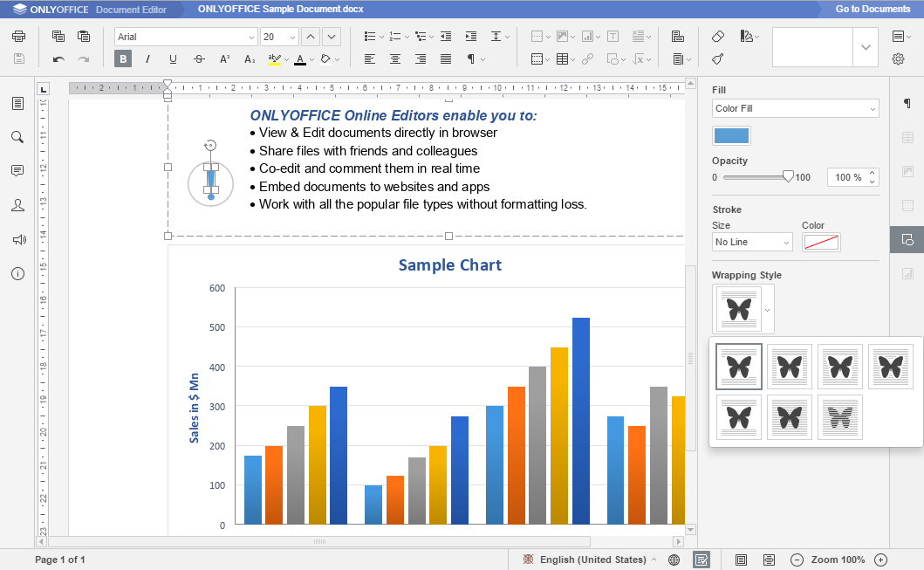This screenshot has height=570, width=924.
Task: Click the Print icon in the toolbar
Action: pos(19,37)
